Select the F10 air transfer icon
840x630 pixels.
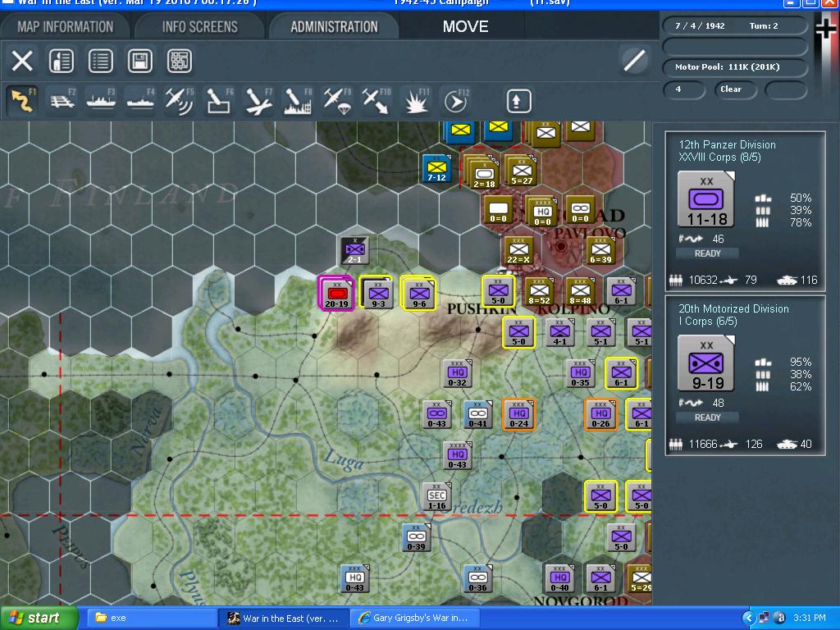pos(376,101)
